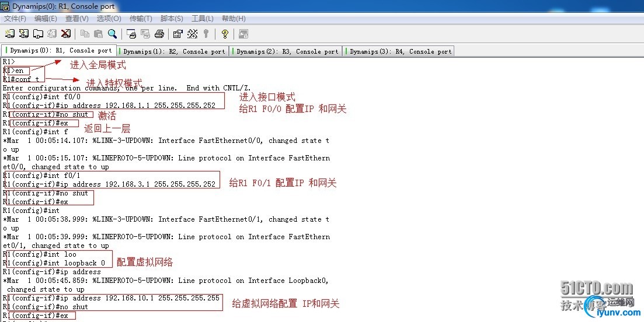This screenshot has height=322, width=644.
Task: Open the 查看(V) menu
Action: tap(77, 19)
